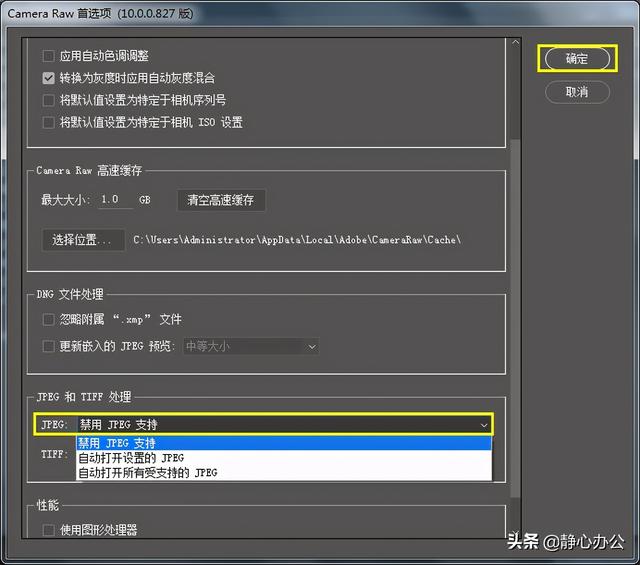
Task: Click 清空高速缓存 button
Action: 221,200
